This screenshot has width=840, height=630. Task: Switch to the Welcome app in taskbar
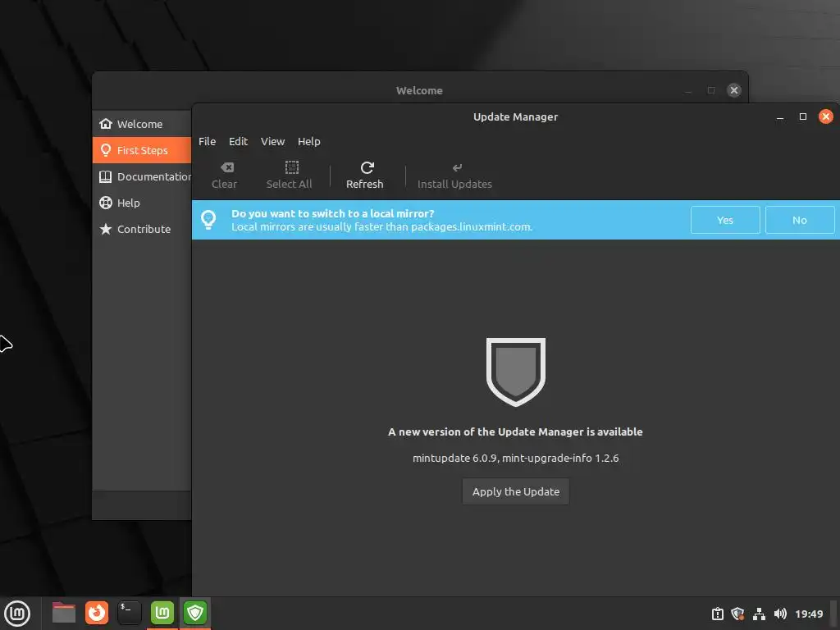coord(162,613)
